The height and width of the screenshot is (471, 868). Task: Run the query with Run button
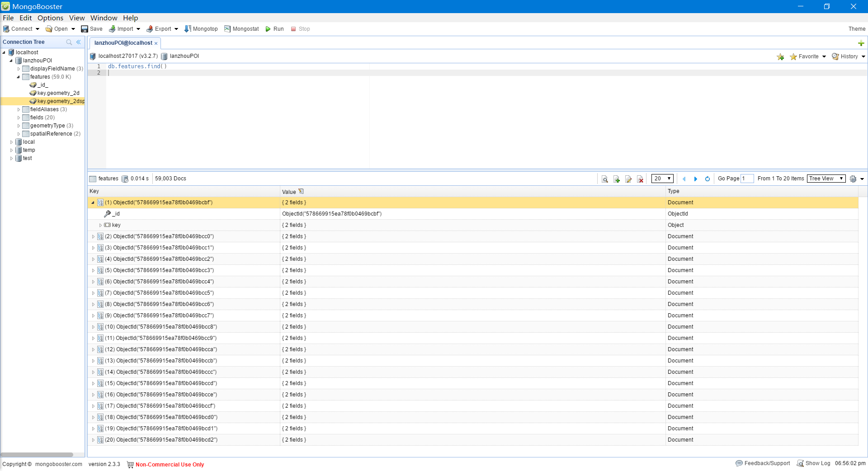[x=274, y=29]
